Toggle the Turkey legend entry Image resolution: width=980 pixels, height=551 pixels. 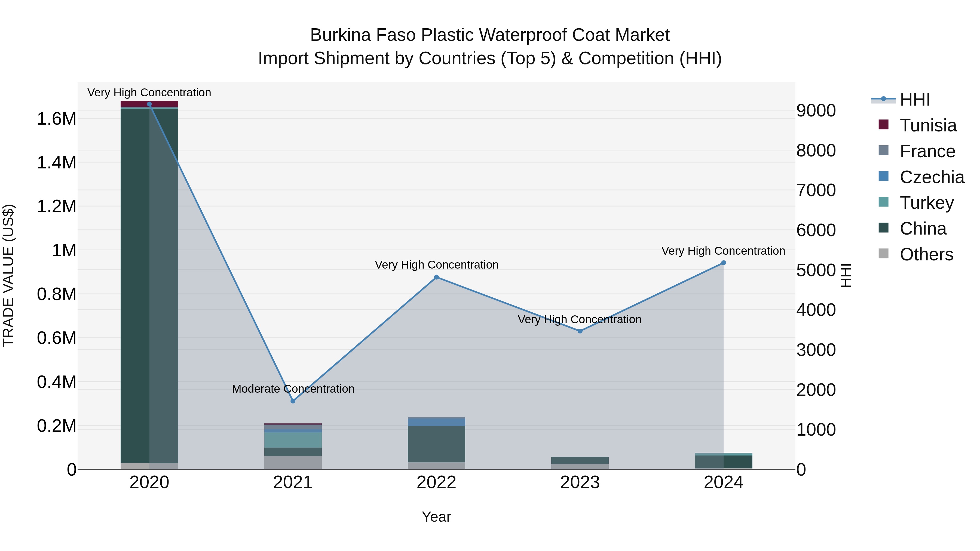pos(916,203)
